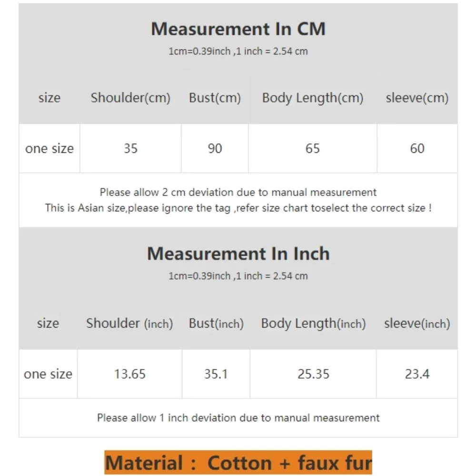Viewport: 476px width, 476px height.
Task: Click the 1 inch deviation note
Action: [238, 418]
